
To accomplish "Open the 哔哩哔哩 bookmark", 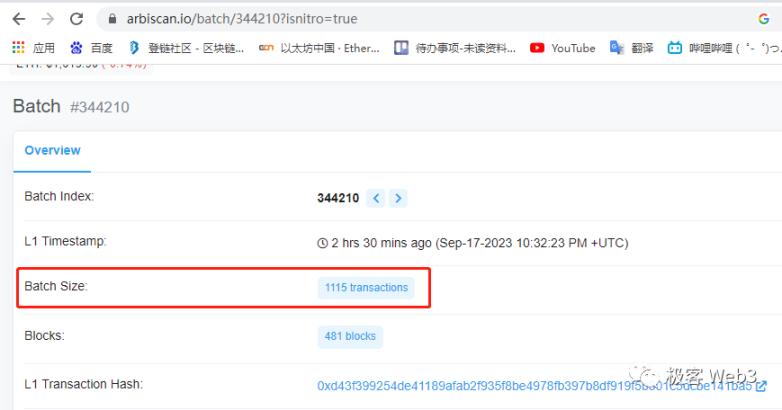I will pos(724,48).
